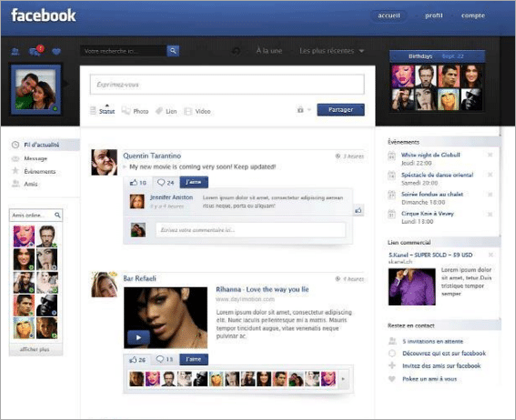Viewport: 516px width, 420px height.
Task: Click thumbs-up count 10 on Tarantino post
Action: click(x=138, y=183)
